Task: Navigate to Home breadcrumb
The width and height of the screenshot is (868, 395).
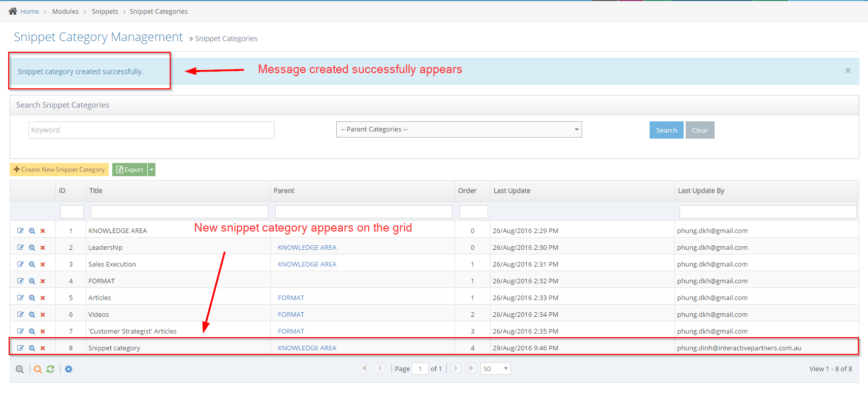Action: pos(29,11)
